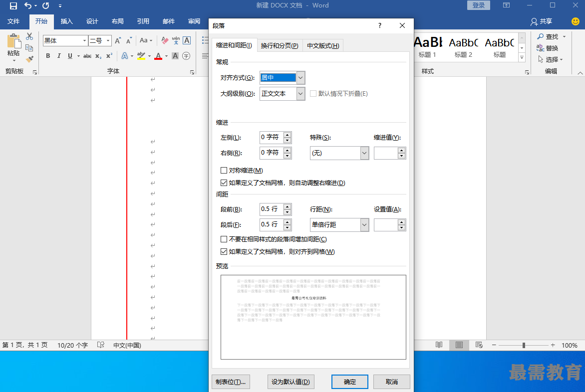This screenshot has width=585, height=392.
Task: Apply subscript x₂ formatting
Action: [98, 56]
